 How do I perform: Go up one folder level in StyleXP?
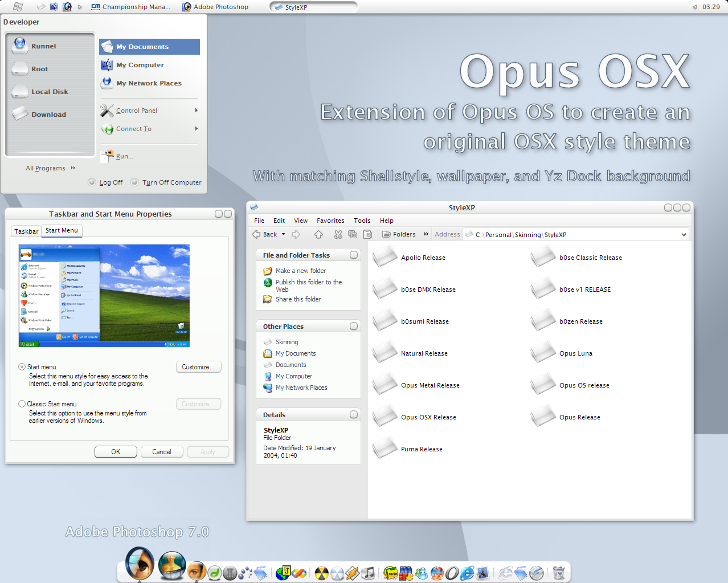[318, 234]
